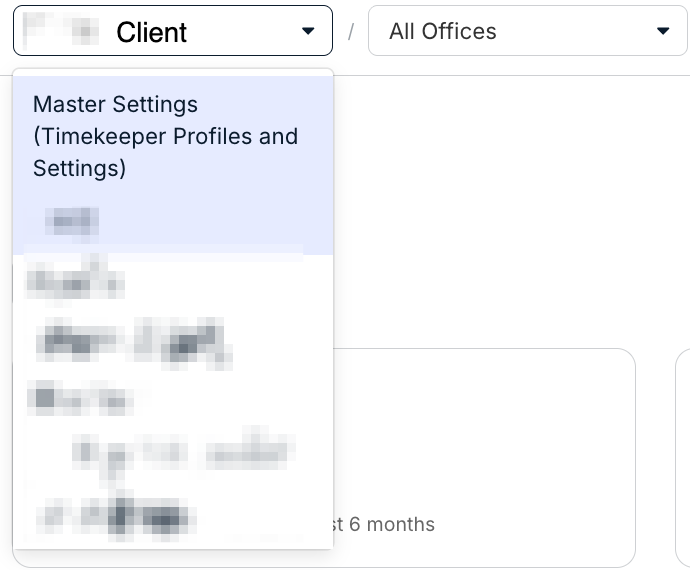Click the slash separator between the two selectors
Screen dimensions: 690x570
click(351, 32)
